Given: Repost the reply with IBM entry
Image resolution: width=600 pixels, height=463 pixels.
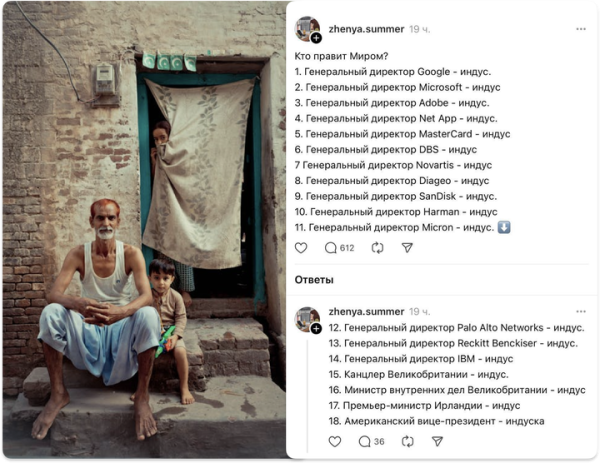Looking at the screenshot, I should pyautogui.click(x=408, y=442).
